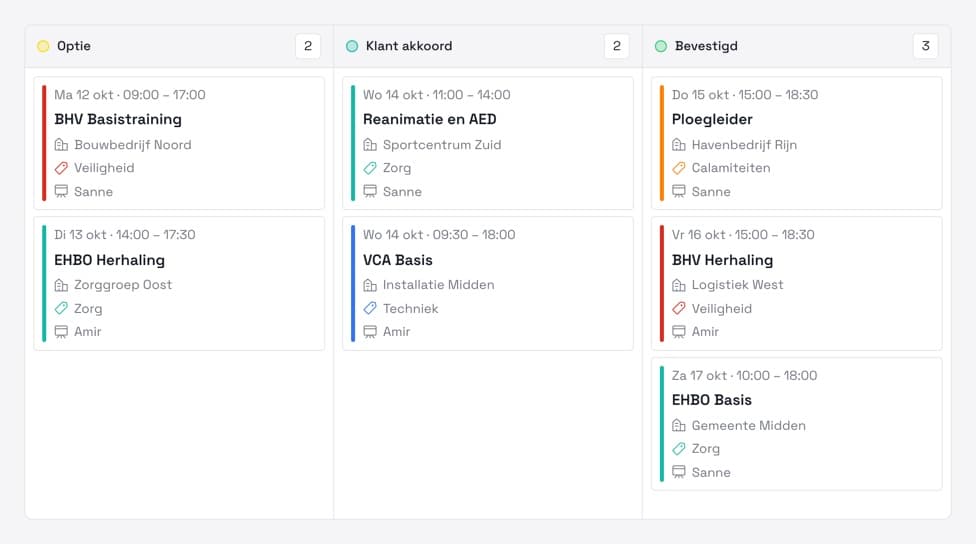Click the building icon beside Installatie Midden
The width and height of the screenshot is (976, 544).
point(370,285)
